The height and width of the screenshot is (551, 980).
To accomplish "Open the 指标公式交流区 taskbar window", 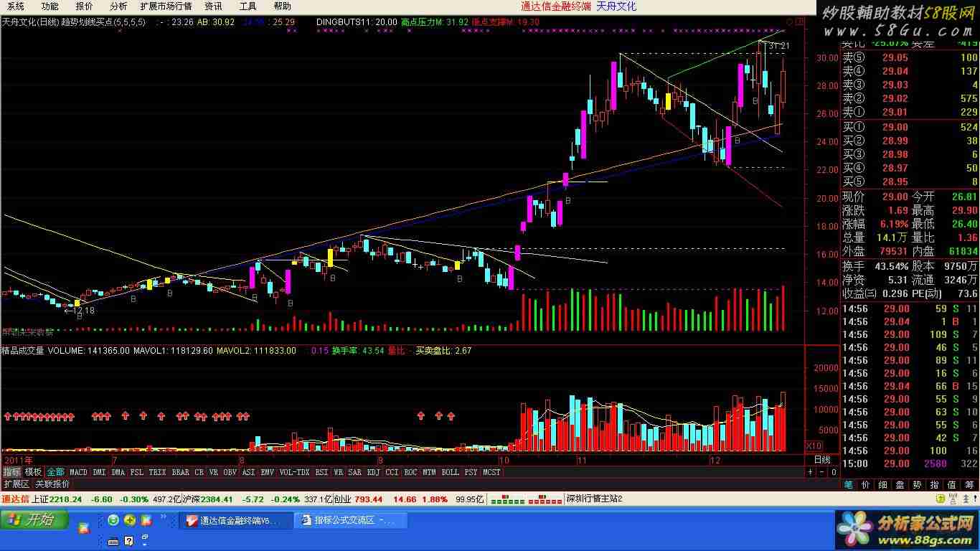I will point(351,520).
